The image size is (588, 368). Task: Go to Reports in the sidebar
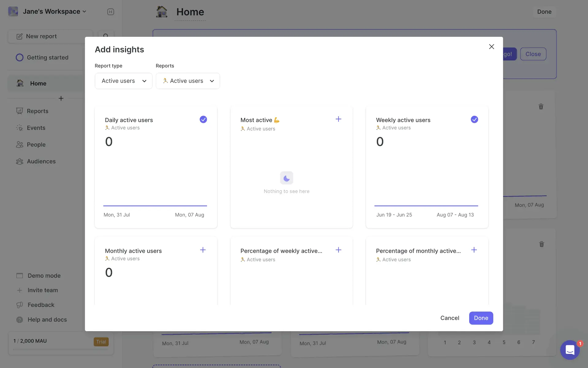tap(37, 111)
